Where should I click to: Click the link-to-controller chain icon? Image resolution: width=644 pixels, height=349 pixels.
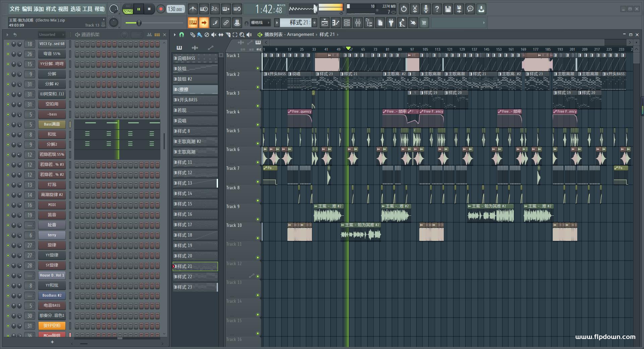pos(226,23)
